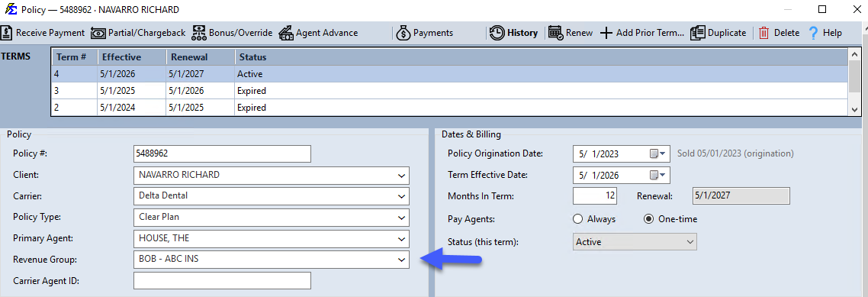
Task: Open the Policy Origination Date calendar picker
Action: click(657, 153)
